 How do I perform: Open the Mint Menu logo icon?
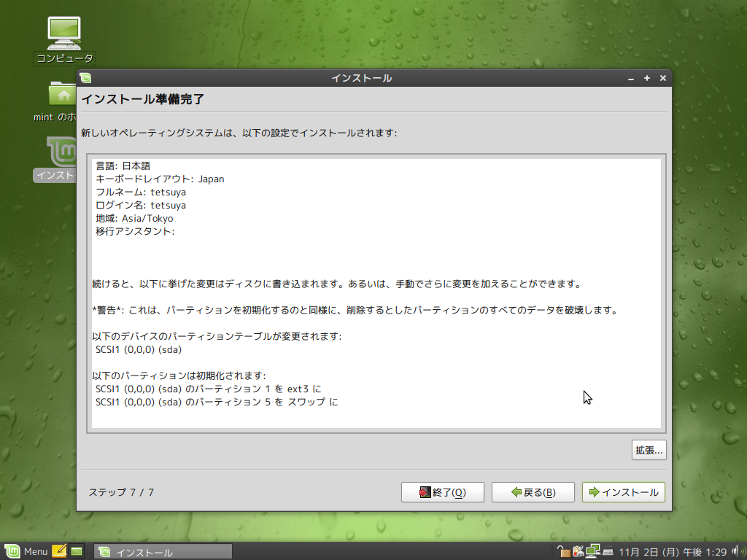[12, 551]
